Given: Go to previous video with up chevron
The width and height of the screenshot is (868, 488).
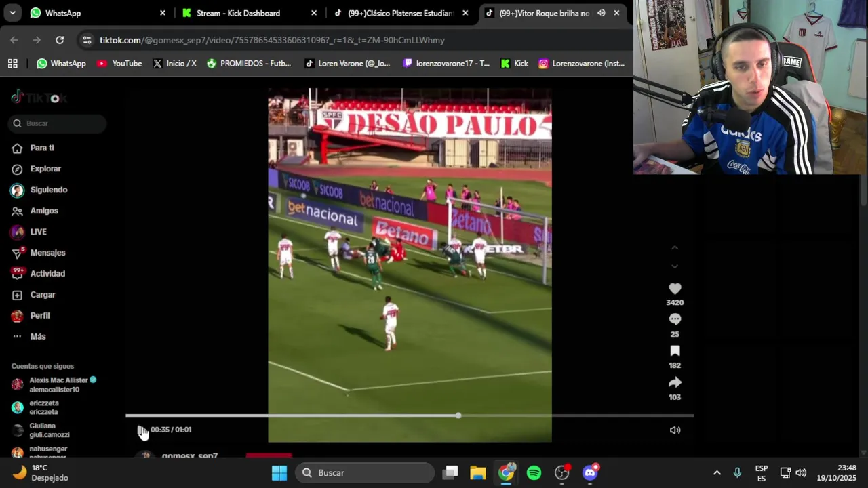Looking at the screenshot, I should pyautogui.click(x=675, y=248).
